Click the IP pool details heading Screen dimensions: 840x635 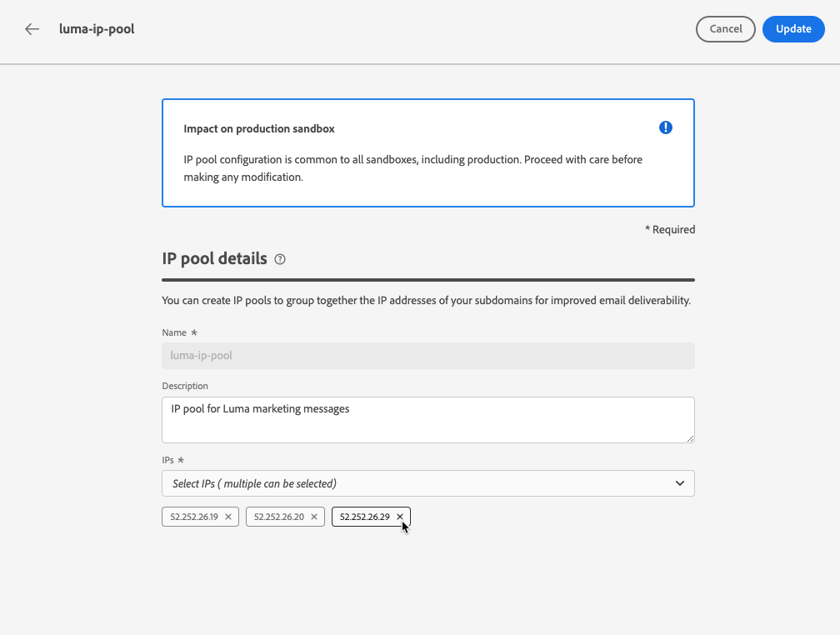[x=214, y=258]
